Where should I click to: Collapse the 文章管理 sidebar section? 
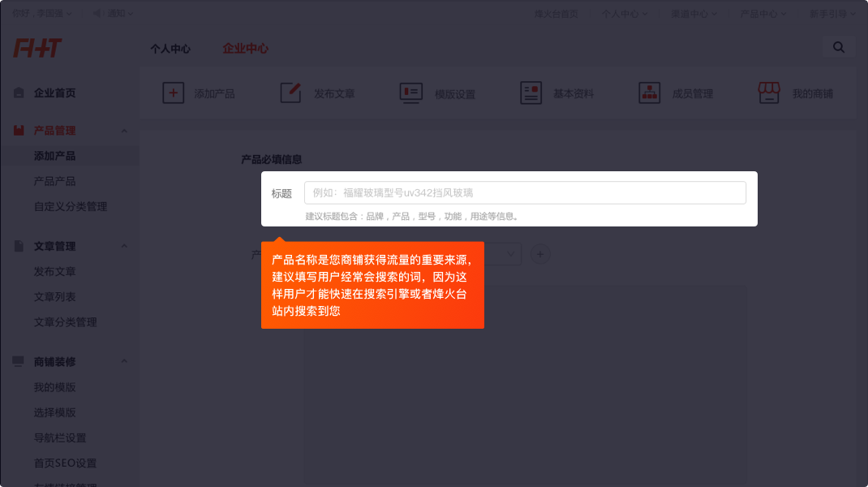[124, 247]
